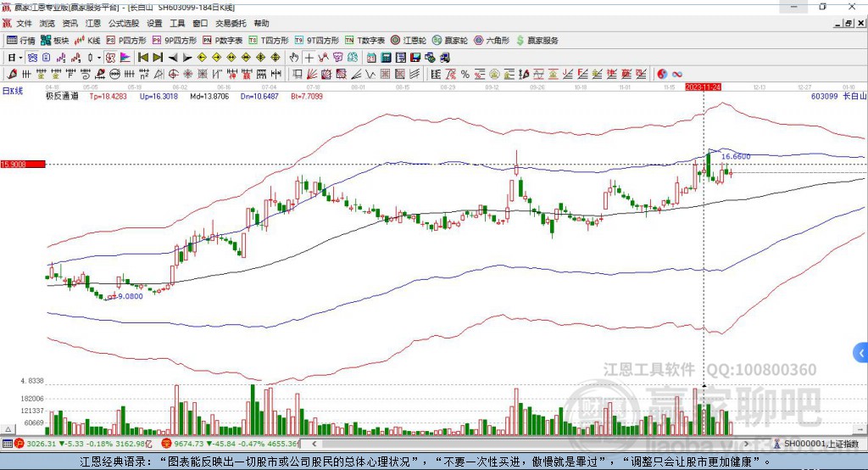Click the red 15.9008 price label
868x470 pixels.
pos(23,164)
